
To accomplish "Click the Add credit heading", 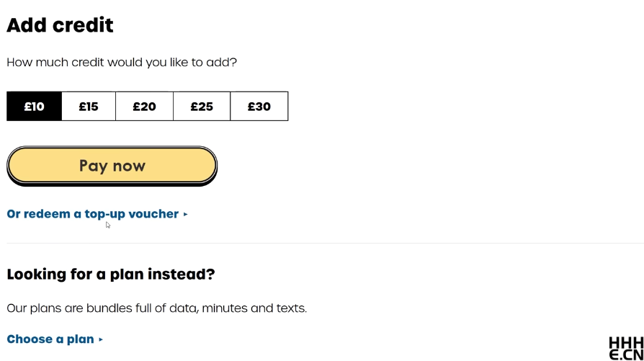I will click(60, 25).
